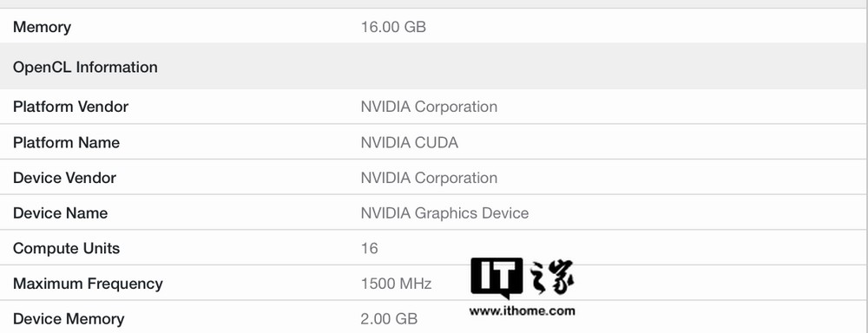Click the 16.00 GB memory value
The width and height of the screenshot is (868, 333).
393,27
